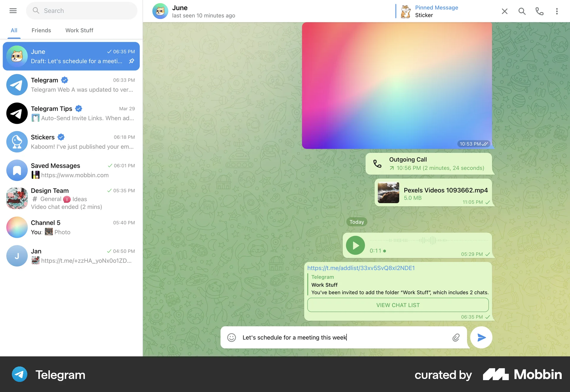Open the t.me/addlist invite link
570x392 pixels.
pyautogui.click(x=361, y=268)
